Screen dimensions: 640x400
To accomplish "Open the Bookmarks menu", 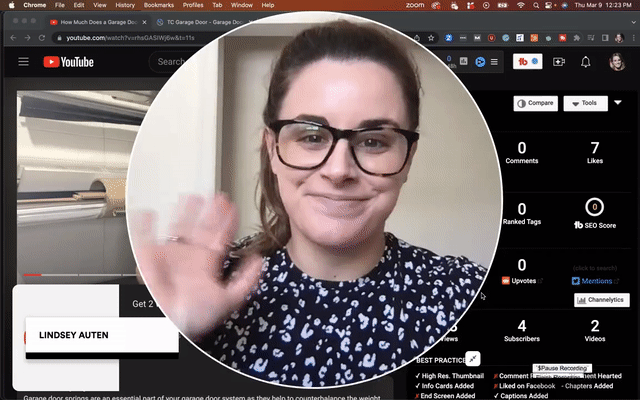I will click(x=159, y=5).
